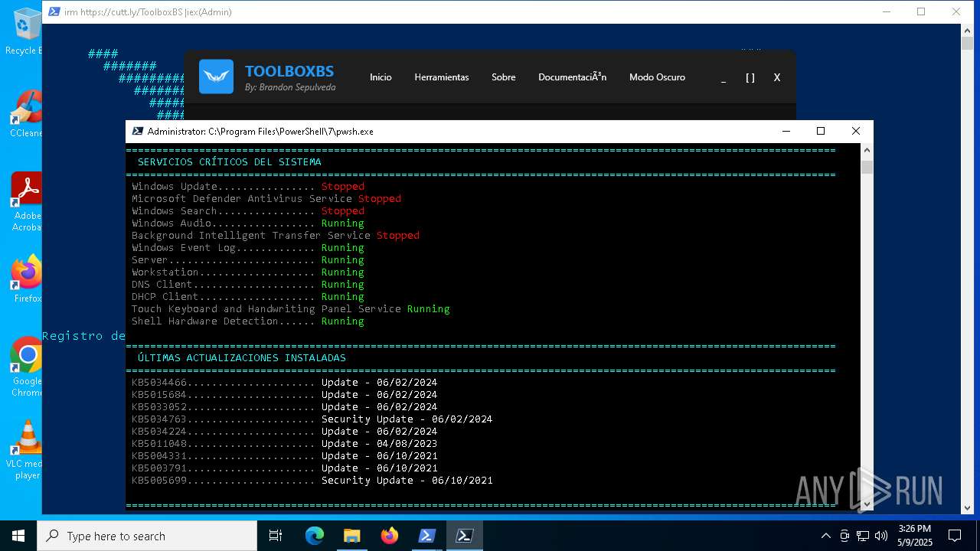Click the pwsh.exe title bar icon
The height and width of the screenshot is (551, 980).
click(138, 132)
